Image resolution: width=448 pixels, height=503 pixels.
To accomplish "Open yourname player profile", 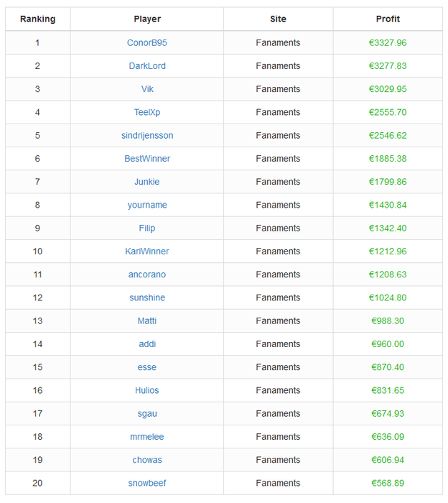I will coord(147,205).
